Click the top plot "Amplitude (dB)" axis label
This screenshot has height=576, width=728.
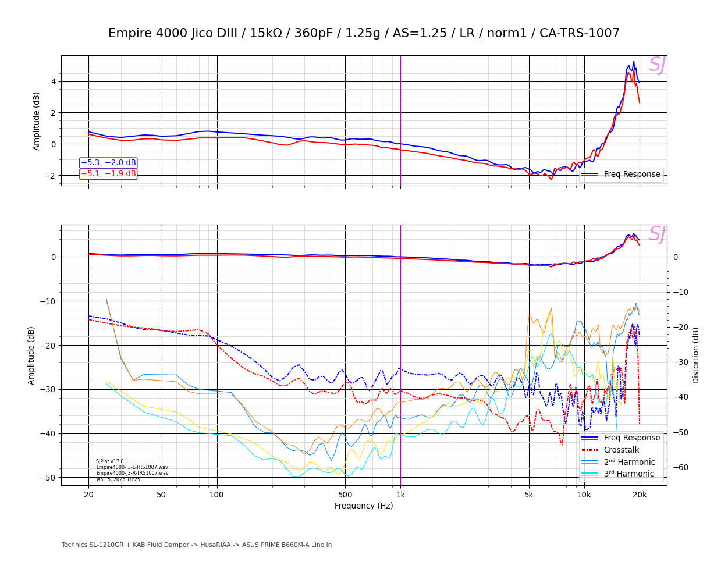pos(37,121)
